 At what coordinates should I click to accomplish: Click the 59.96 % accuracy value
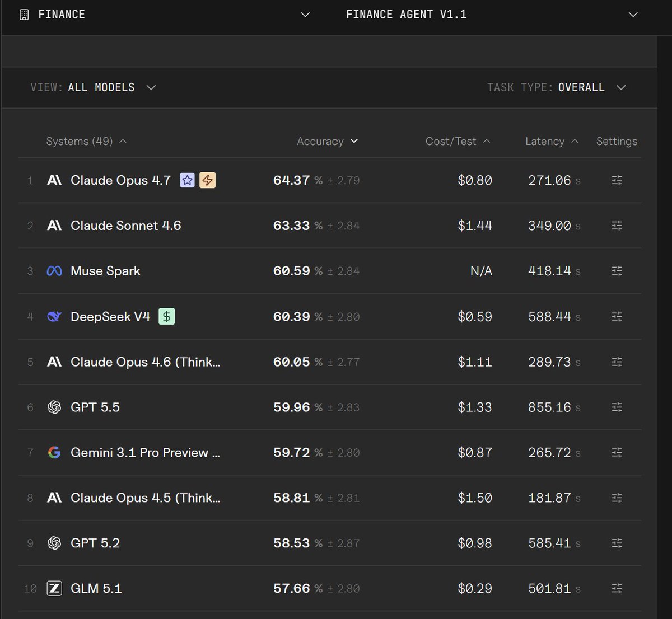(x=298, y=407)
